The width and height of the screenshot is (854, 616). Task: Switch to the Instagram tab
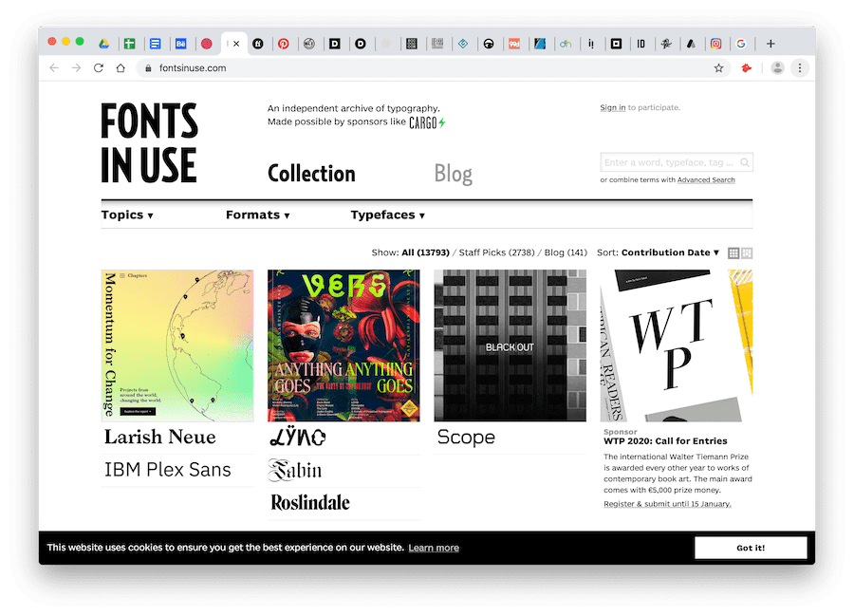(x=715, y=44)
